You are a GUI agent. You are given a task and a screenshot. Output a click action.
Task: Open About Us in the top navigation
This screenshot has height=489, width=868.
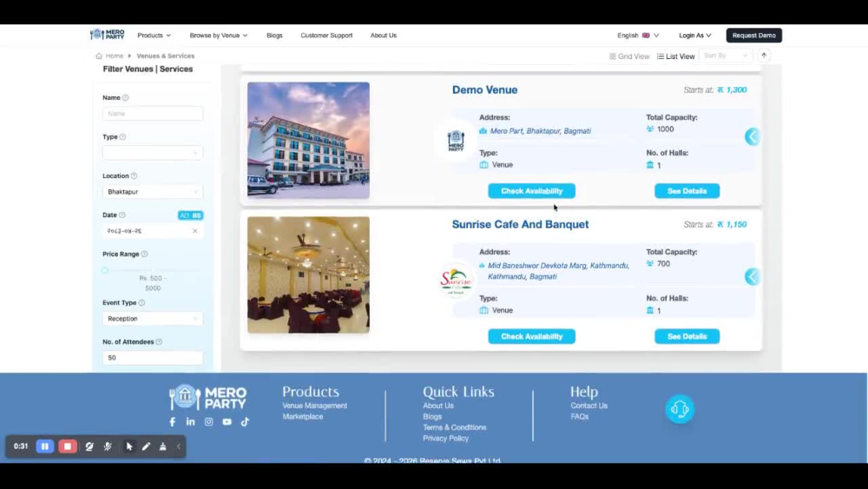[384, 36]
